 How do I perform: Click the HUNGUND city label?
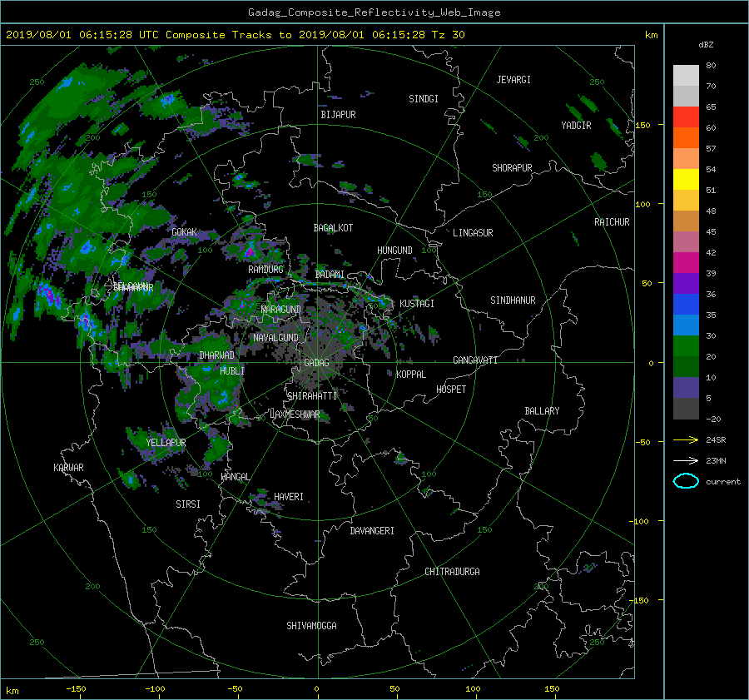coord(394,251)
